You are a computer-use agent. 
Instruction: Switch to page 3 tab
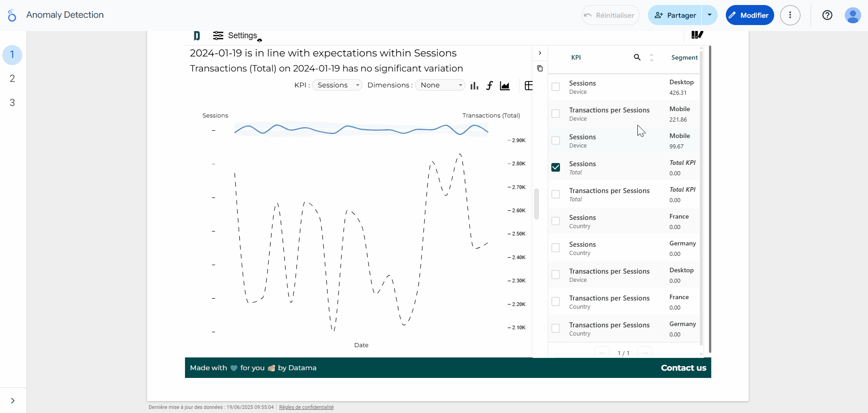click(12, 103)
